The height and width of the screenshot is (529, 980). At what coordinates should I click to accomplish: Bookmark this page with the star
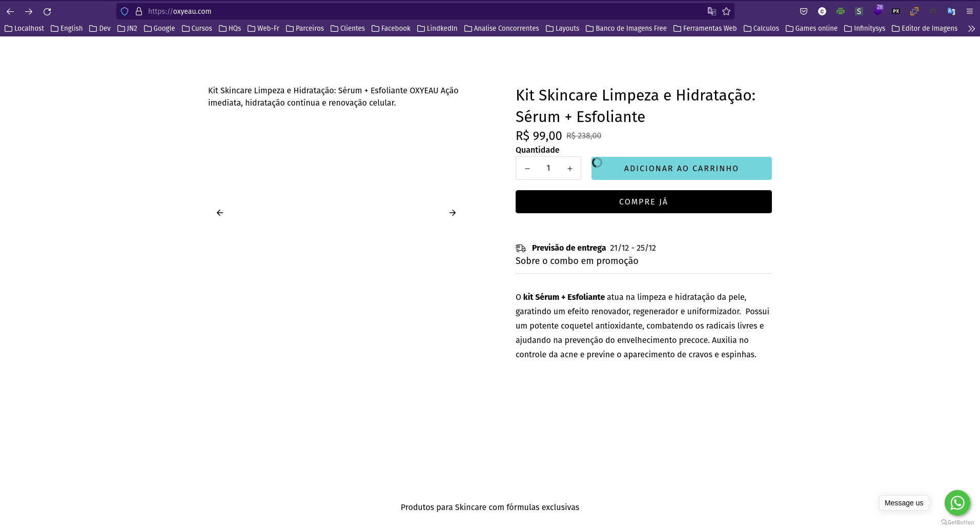point(726,11)
